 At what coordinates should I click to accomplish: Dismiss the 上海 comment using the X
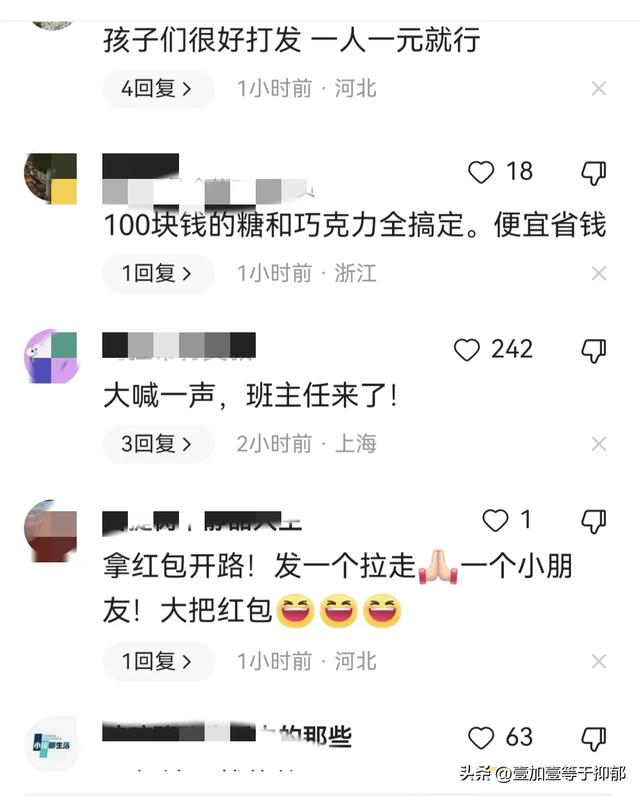coord(599,444)
